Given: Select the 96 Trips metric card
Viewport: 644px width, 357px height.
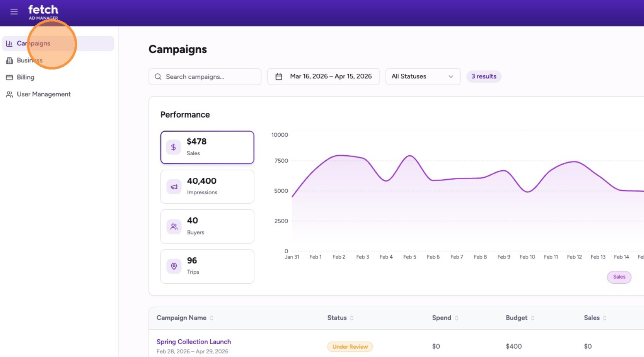Looking at the screenshot, I should point(207,266).
